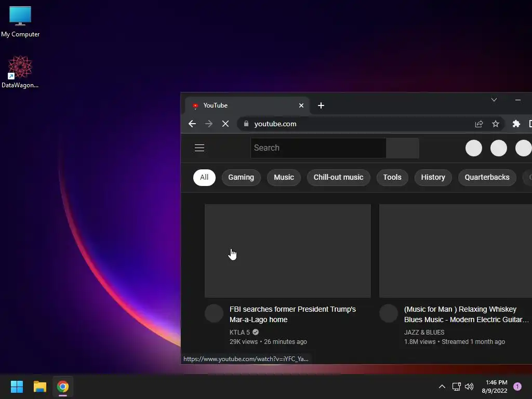This screenshot has width=532, height=399.
Task: Open Chrome tab search chevron
Action: click(494, 100)
